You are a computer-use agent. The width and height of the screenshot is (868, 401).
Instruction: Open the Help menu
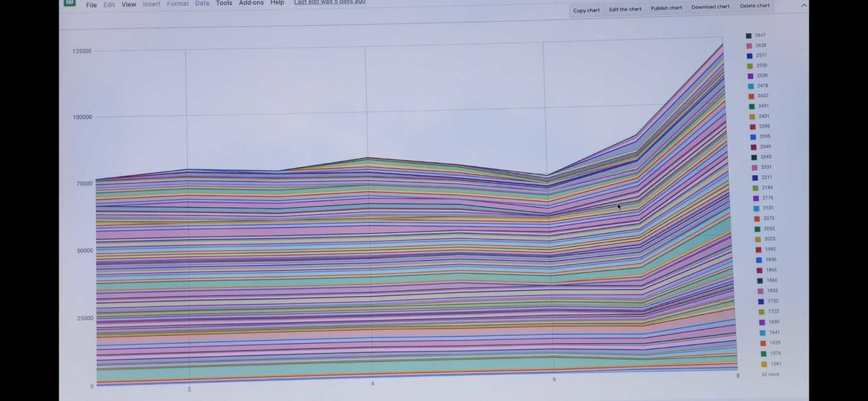(277, 3)
